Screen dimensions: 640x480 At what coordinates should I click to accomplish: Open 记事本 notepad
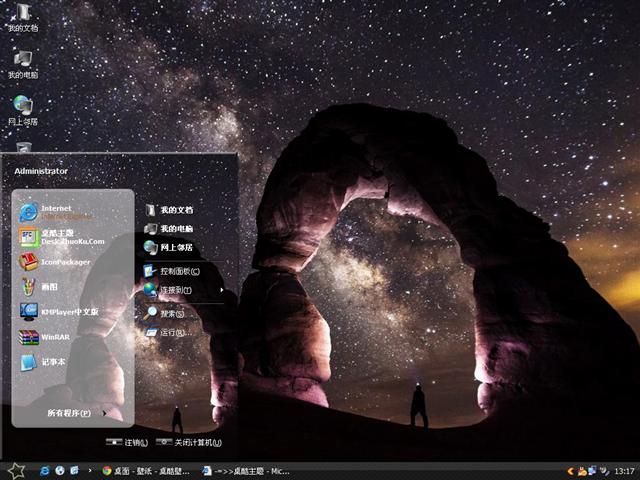pos(42,362)
